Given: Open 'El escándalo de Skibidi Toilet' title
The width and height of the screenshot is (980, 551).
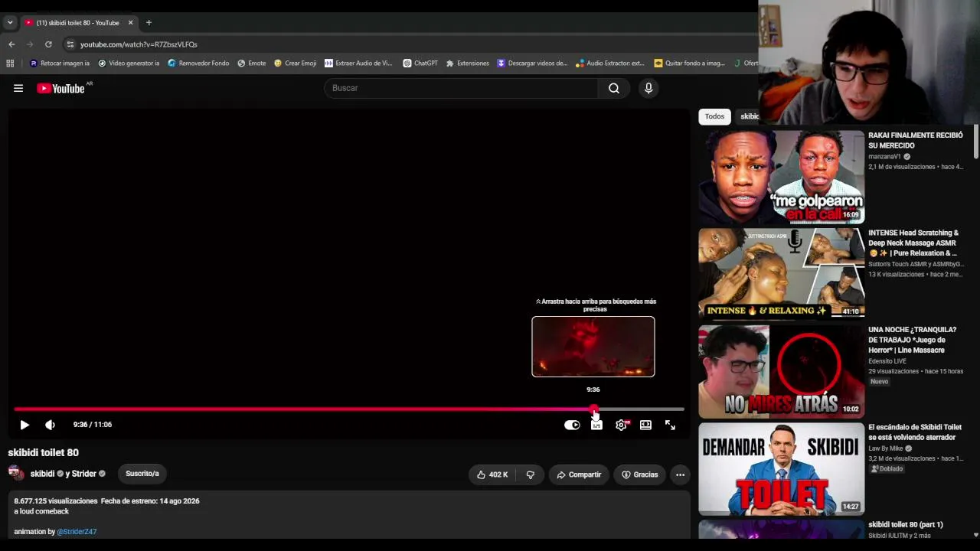Looking at the screenshot, I should (915, 432).
